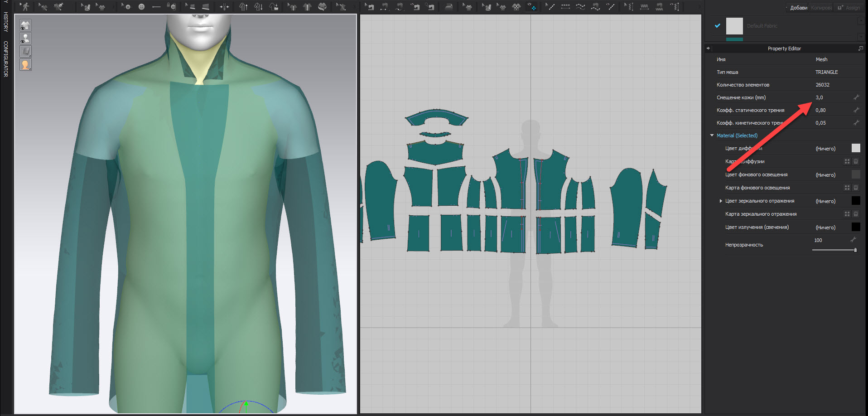Image resolution: width=868 pixels, height=416 pixels.
Task: Click the Steam iron tool icon
Action: (448, 7)
